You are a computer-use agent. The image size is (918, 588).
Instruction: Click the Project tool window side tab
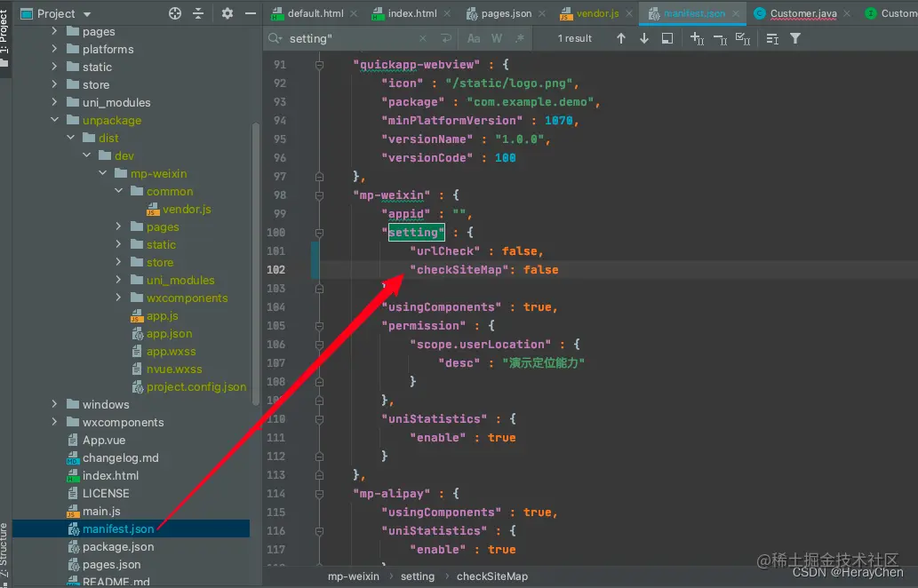point(4,36)
